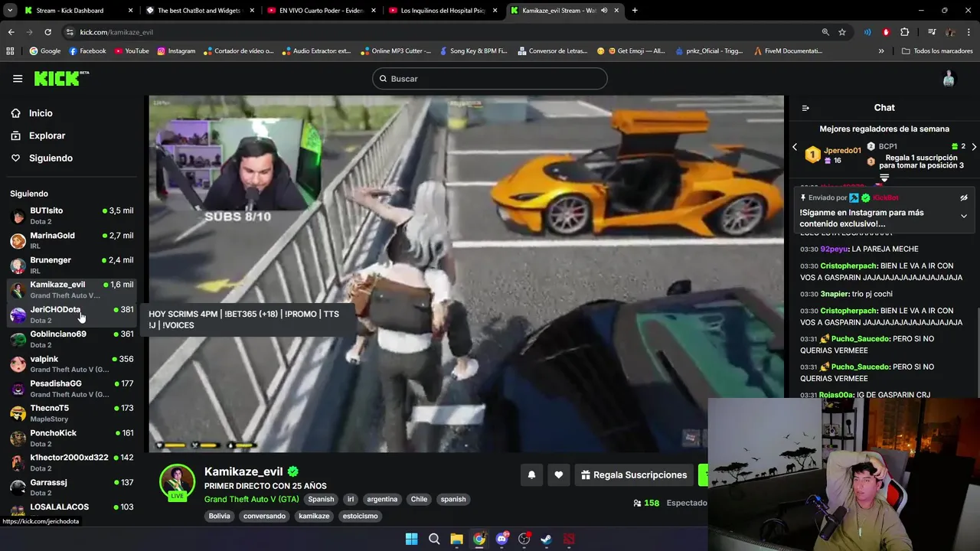
Task: Open Discord from taskbar
Action: tap(501, 539)
